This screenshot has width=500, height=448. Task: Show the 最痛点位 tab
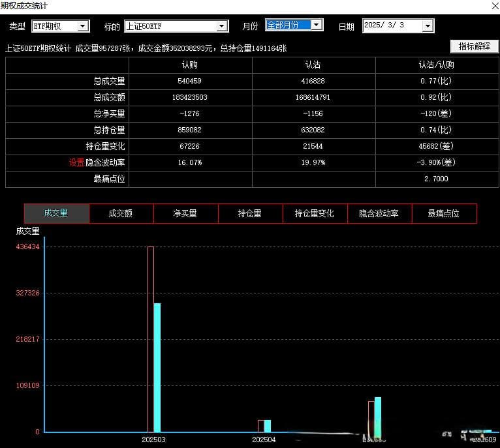point(445,213)
